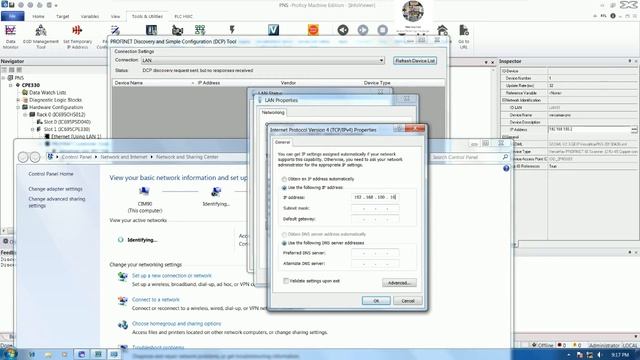Click Control Panel search magnifier icon
640x360 pixels.
(x=505, y=157)
